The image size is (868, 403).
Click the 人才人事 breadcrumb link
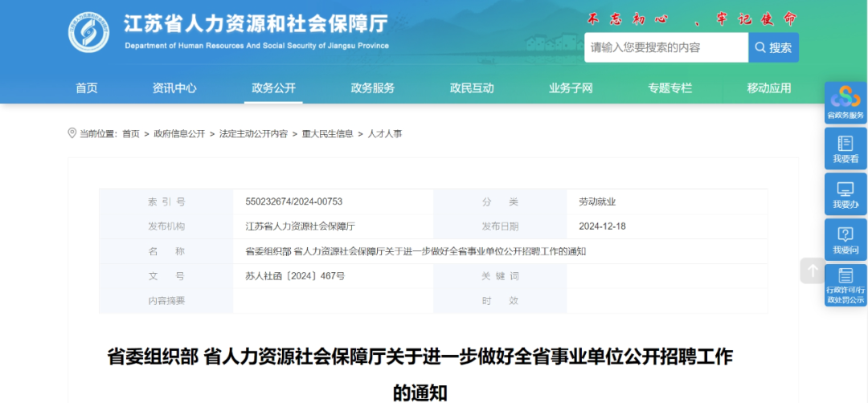pyautogui.click(x=385, y=134)
